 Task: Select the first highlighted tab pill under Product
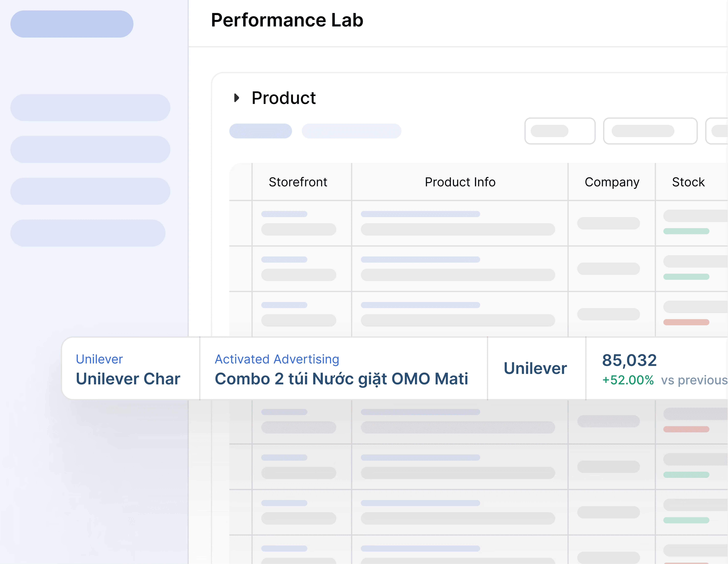pos(260,131)
